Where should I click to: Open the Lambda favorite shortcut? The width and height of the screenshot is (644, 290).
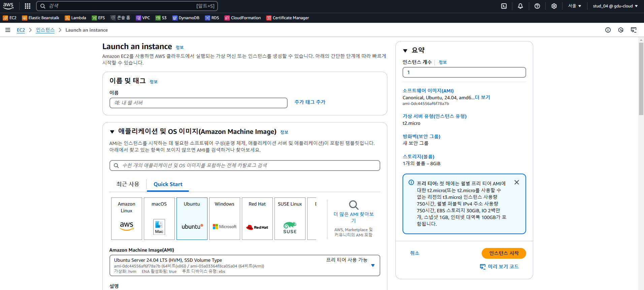[75, 18]
